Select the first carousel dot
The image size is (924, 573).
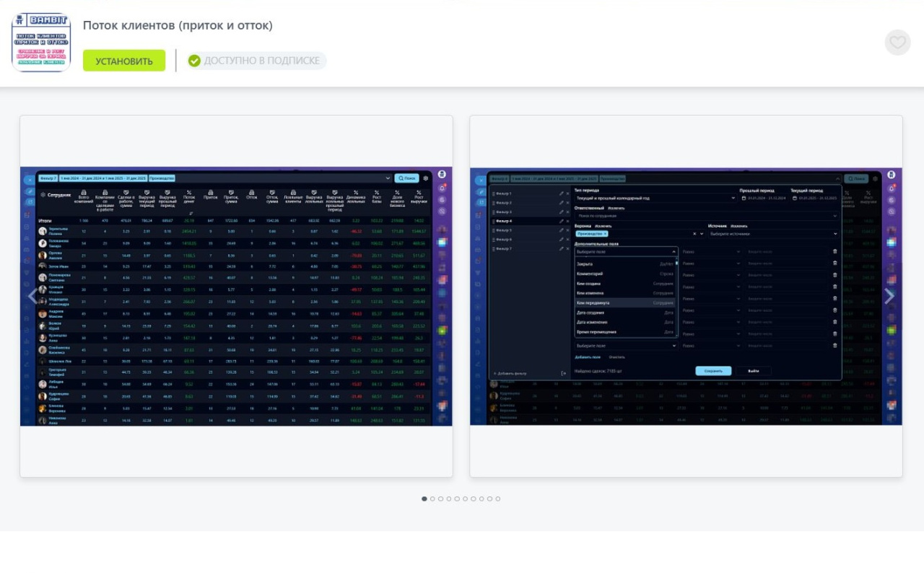tap(424, 499)
